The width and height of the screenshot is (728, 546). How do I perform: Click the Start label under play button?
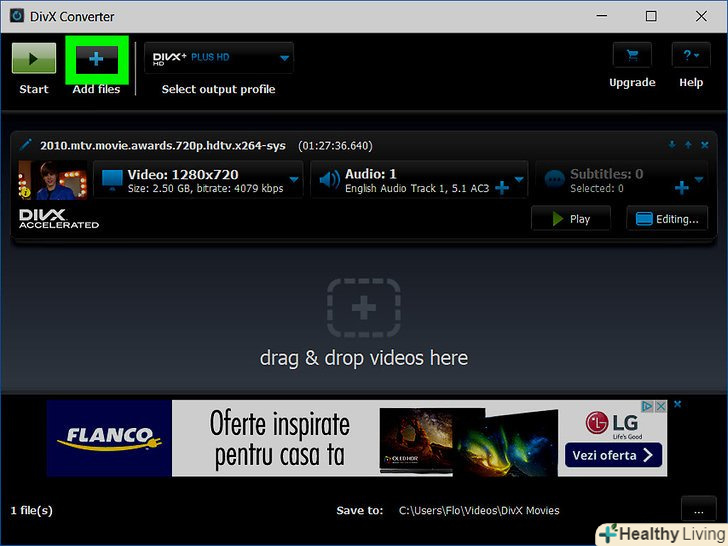(x=34, y=89)
